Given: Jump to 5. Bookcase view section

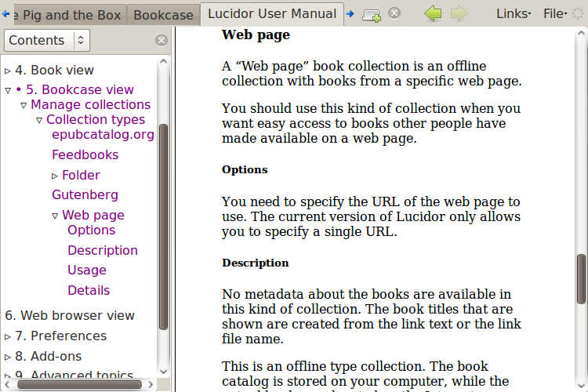Looking at the screenshot, I should click(80, 89).
